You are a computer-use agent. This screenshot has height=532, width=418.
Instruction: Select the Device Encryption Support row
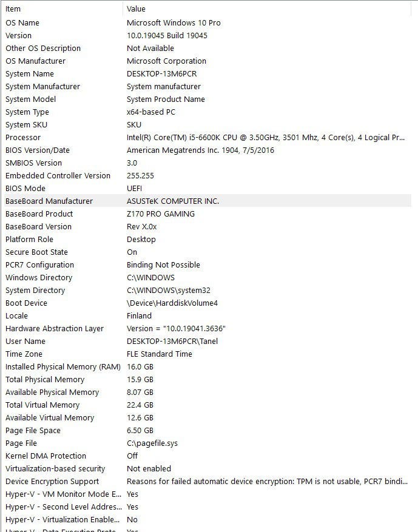click(207, 481)
